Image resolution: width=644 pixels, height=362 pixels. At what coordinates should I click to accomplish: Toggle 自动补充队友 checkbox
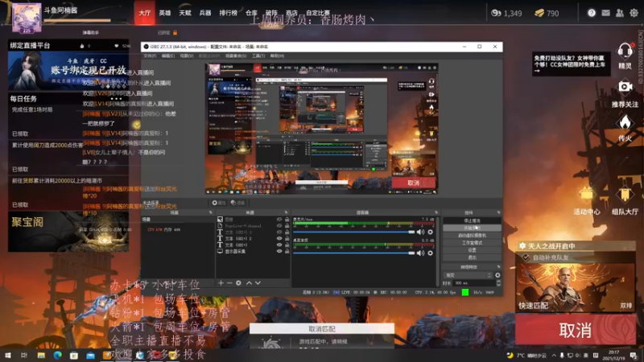pyautogui.click(x=526, y=257)
